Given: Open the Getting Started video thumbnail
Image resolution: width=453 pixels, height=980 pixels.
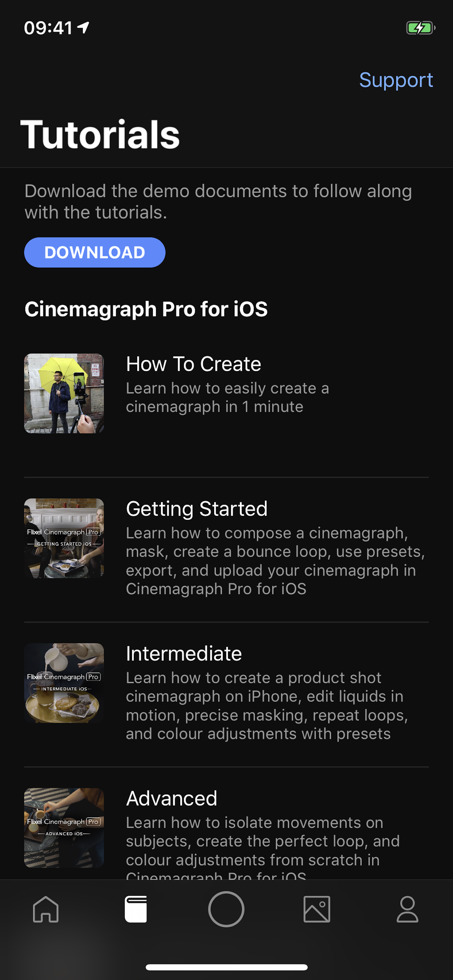Looking at the screenshot, I should (x=64, y=538).
